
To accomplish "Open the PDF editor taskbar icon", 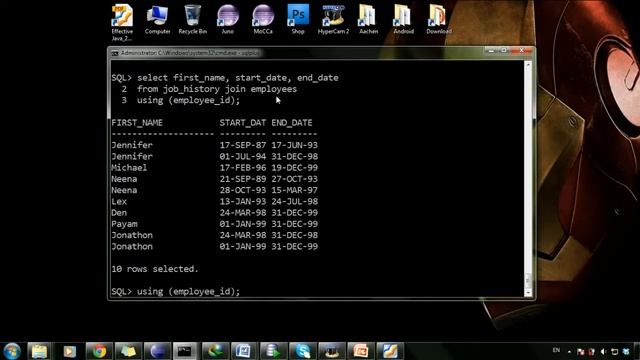I will point(390,351).
